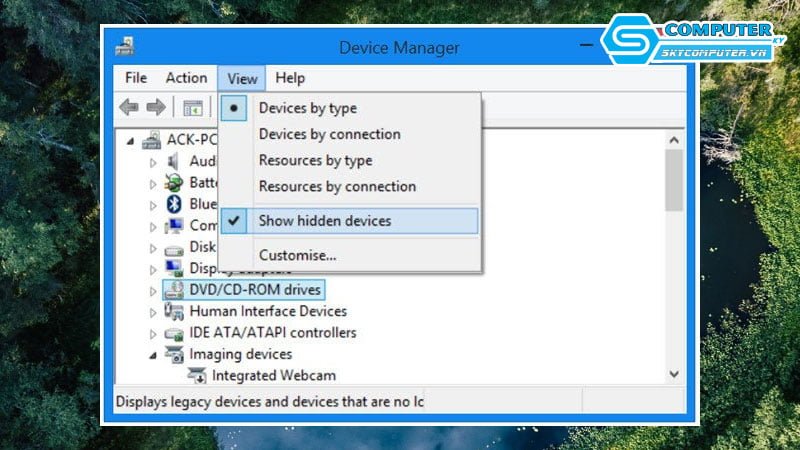
Task: Expand the Display adapters arrow
Action: pos(153,270)
